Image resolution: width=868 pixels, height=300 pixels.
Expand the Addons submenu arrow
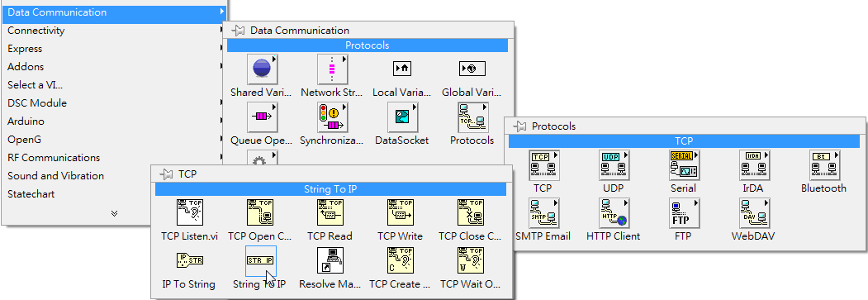point(221,66)
